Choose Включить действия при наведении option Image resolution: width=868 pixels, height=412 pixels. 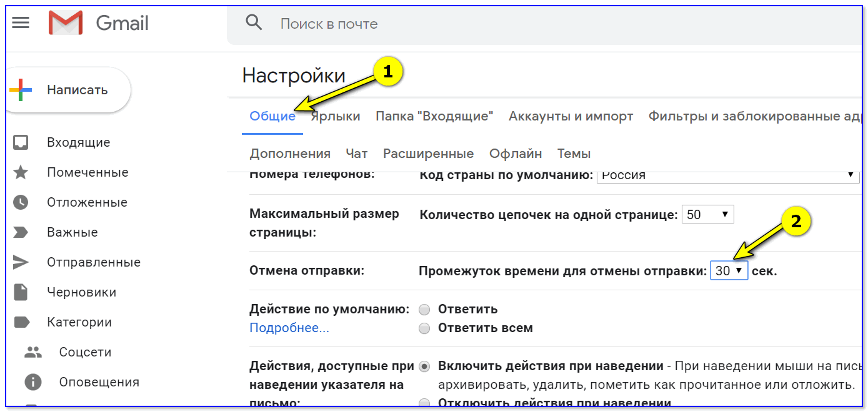point(425,366)
